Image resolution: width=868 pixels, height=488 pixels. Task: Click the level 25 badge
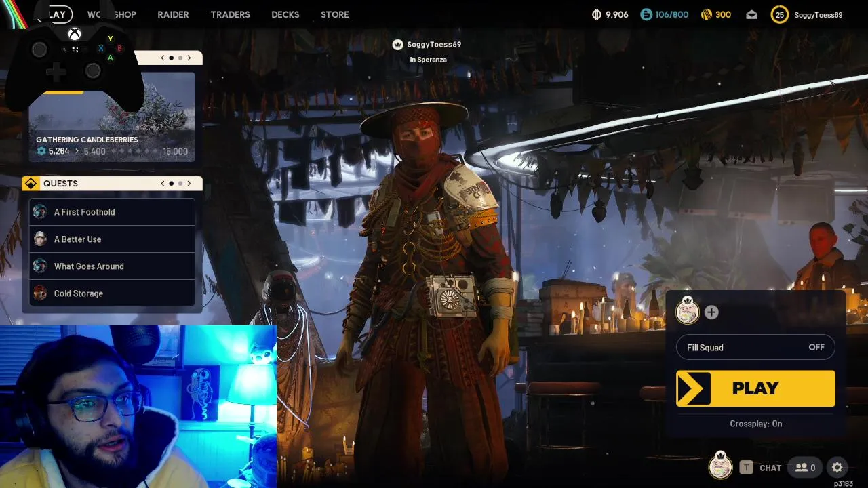[780, 14]
